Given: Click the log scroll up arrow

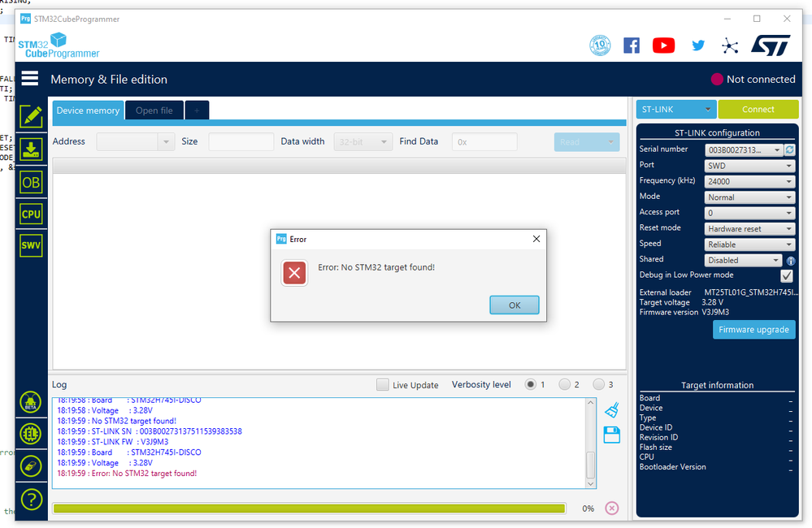Looking at the screenshot, I should [590, 403].
